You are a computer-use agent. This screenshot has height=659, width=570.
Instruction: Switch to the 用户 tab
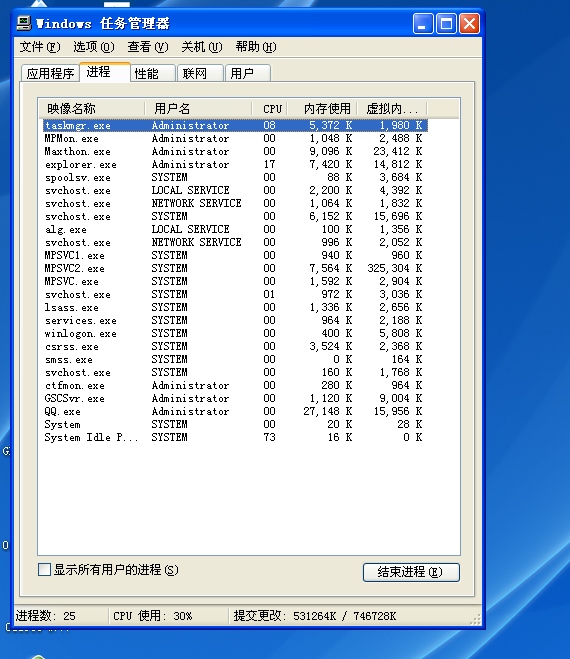248,74
